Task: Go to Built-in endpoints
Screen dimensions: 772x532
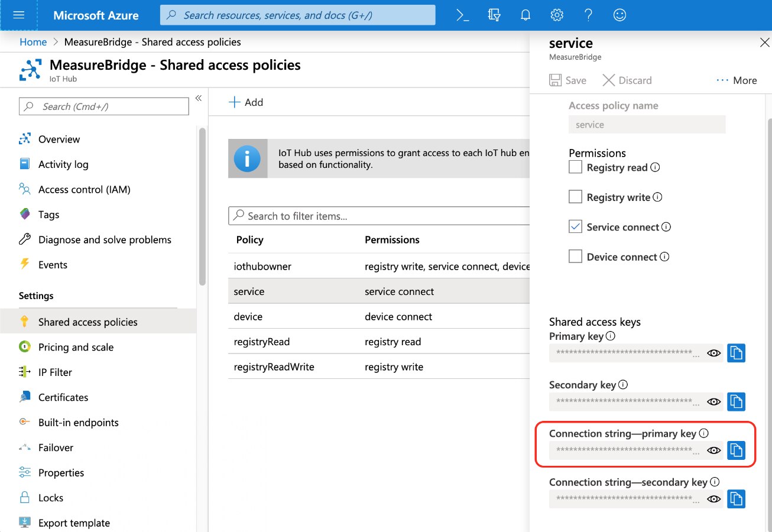Action: 78,423
